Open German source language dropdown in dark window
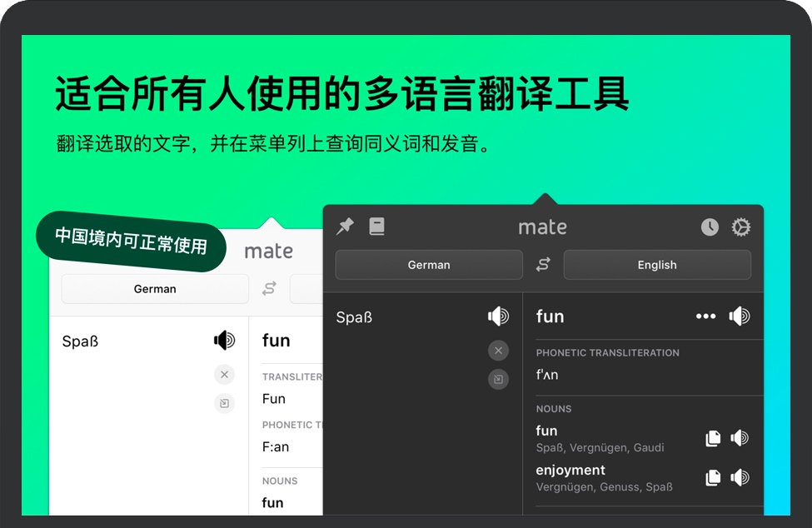Image resolution: width=812 pixels, height=528 pixels. click(429, 265)
